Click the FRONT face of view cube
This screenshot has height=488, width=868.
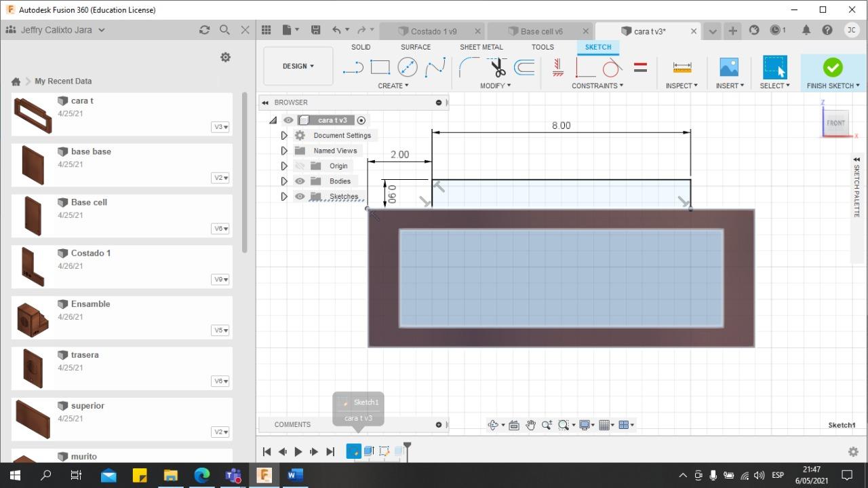[x=835, y=123]
